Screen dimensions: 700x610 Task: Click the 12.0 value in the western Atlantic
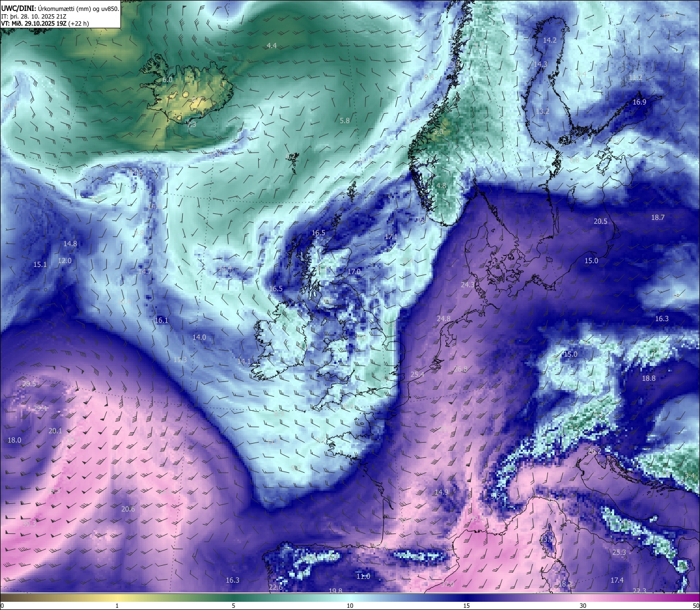click(65, 261)
